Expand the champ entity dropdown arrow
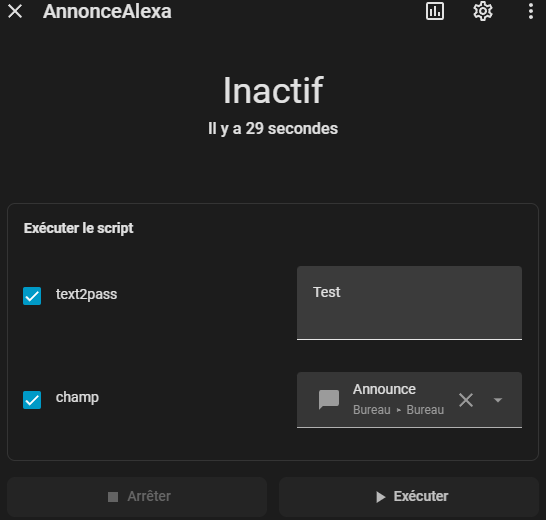This screenshot has width=546, height=520. 498,400
